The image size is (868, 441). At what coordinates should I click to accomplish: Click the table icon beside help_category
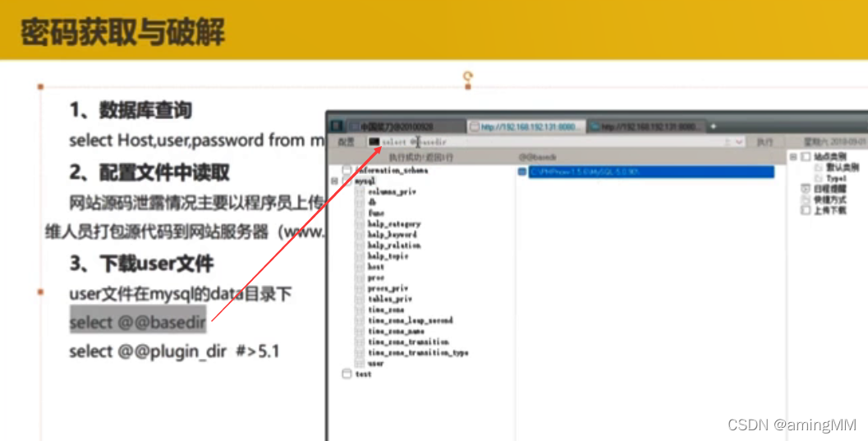pos(360,223)
